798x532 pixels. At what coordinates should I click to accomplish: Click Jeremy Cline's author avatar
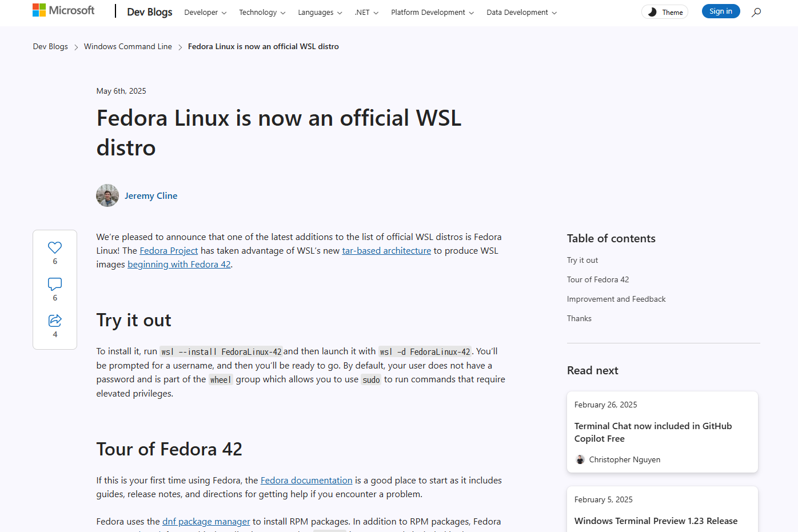(x=107, y=195)
